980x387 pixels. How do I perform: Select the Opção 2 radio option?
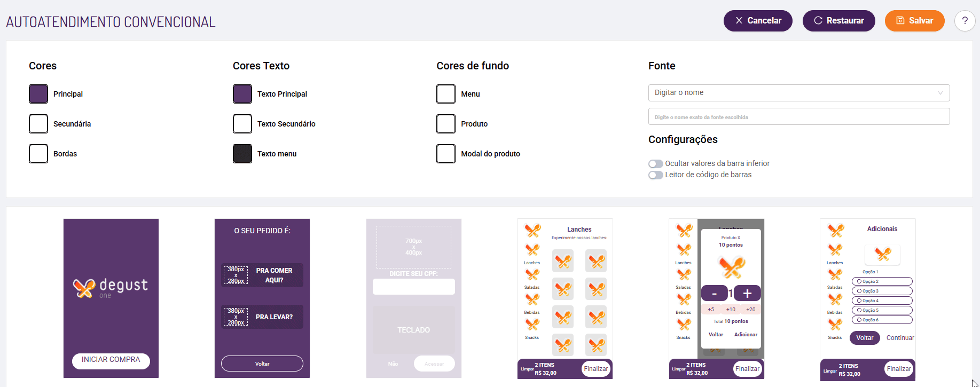tap(859, 281)
